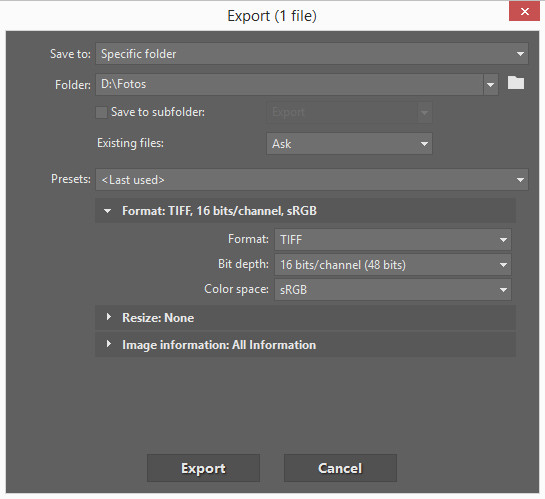Enable the Save to subfolder checkbox
Image resolution: width=545 pixels, height=499 pixels.
(101, 112)
